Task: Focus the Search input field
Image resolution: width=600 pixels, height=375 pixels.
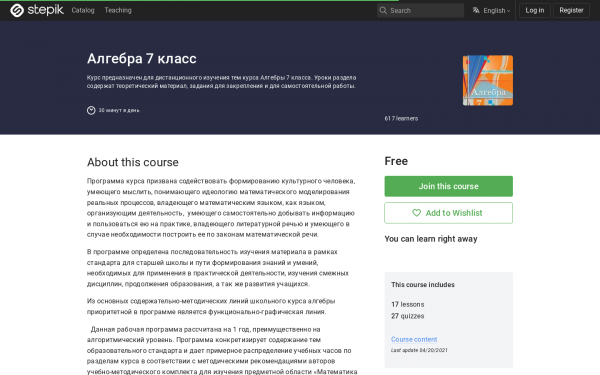Action: coord(420,10)
